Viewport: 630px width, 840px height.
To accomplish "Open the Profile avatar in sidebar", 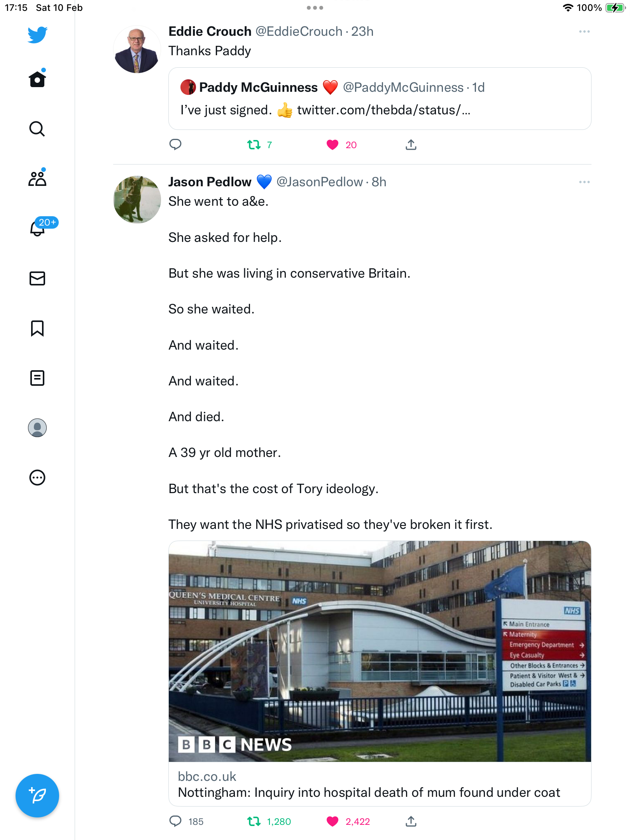I will pyautogui.click(x=37, y=428).
